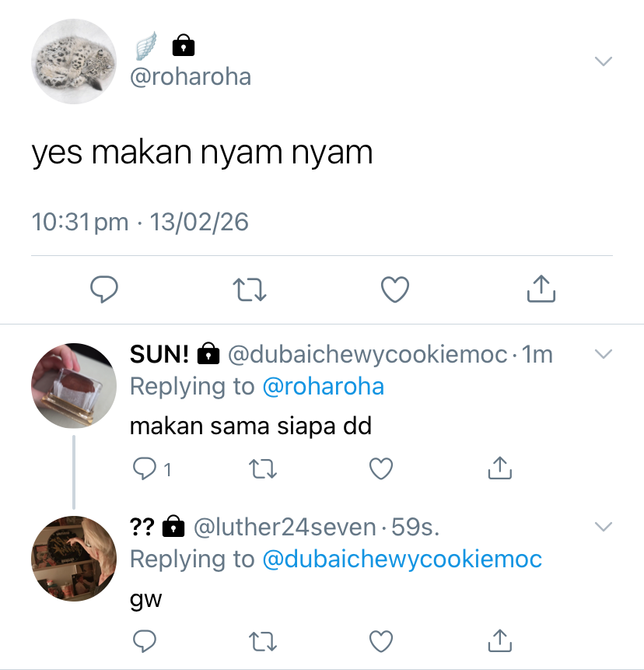
Task: Open SUN! profile picture
Action: pyautogui.click(x=74, y=385)
